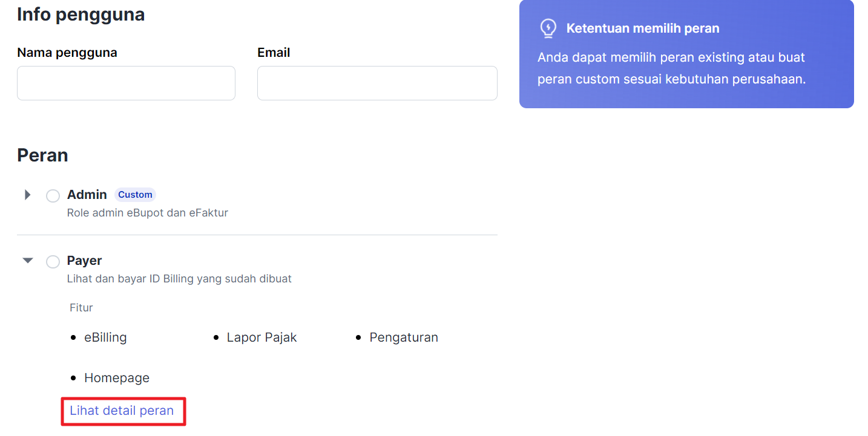Click the Ketentuan memilih peran heading
The width and height of the screenshot is (868, 436).
point(643,28)
